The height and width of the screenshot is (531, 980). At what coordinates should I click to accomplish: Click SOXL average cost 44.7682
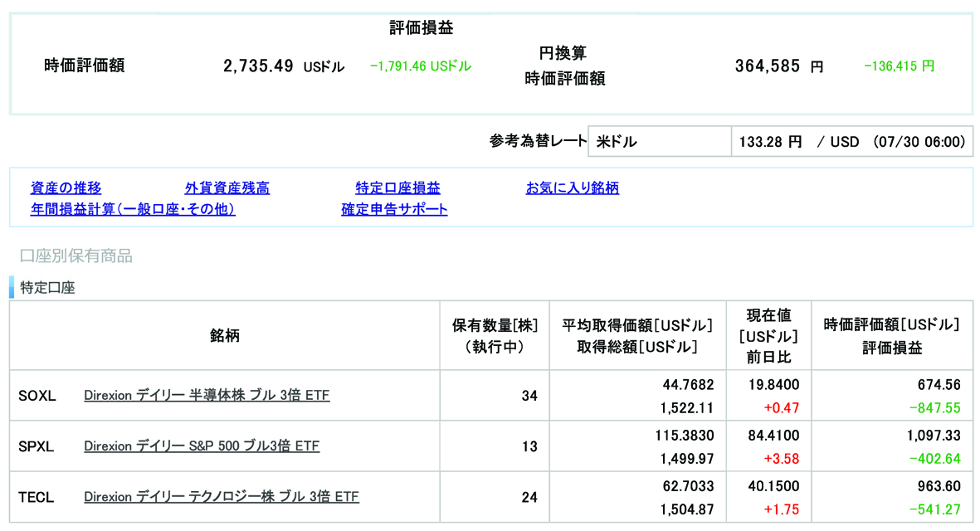(x=688, y=385)
